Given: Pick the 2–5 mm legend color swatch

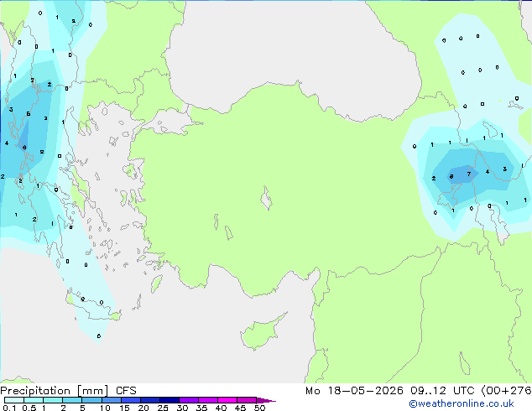Looking at the screenshot, I should (72, 400).
